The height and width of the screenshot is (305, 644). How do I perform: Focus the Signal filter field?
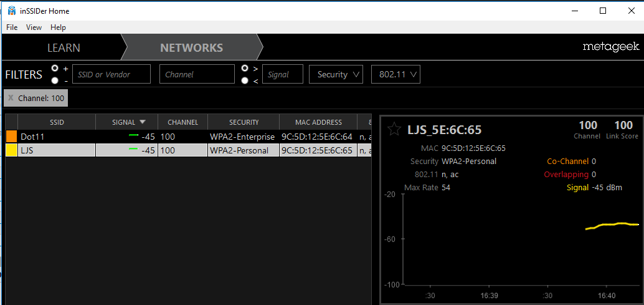point(283,74)
